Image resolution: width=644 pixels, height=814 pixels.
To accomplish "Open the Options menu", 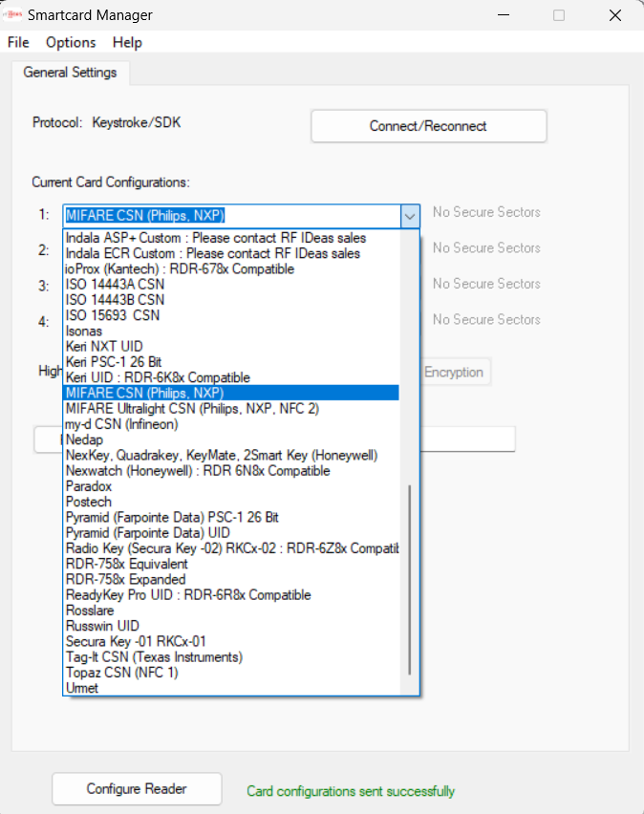I will [x=71, y=43].
